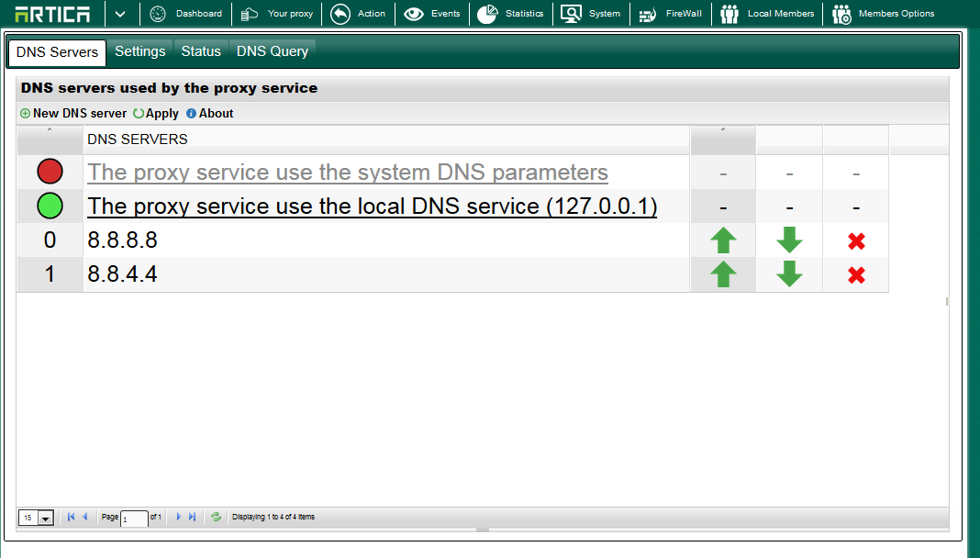The image size is (980, 558).
Task: Delete the 8.8.4.4 DNS server
Action: click(x=856, y=274)
